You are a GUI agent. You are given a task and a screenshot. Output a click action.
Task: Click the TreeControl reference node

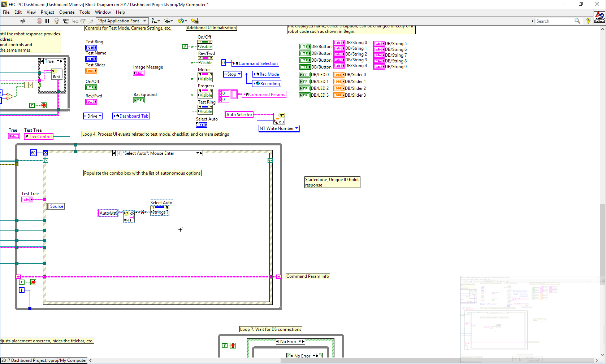click(39, 137)
